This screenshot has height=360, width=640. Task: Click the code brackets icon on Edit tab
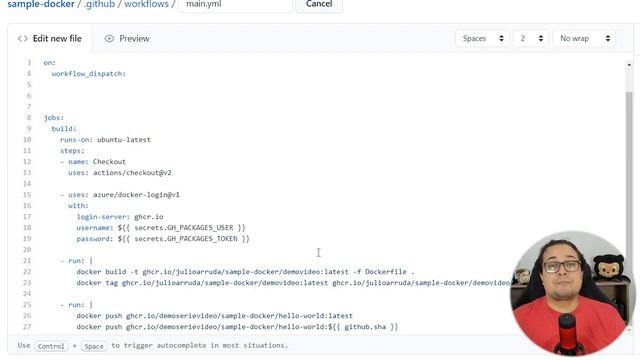[22, 38]
